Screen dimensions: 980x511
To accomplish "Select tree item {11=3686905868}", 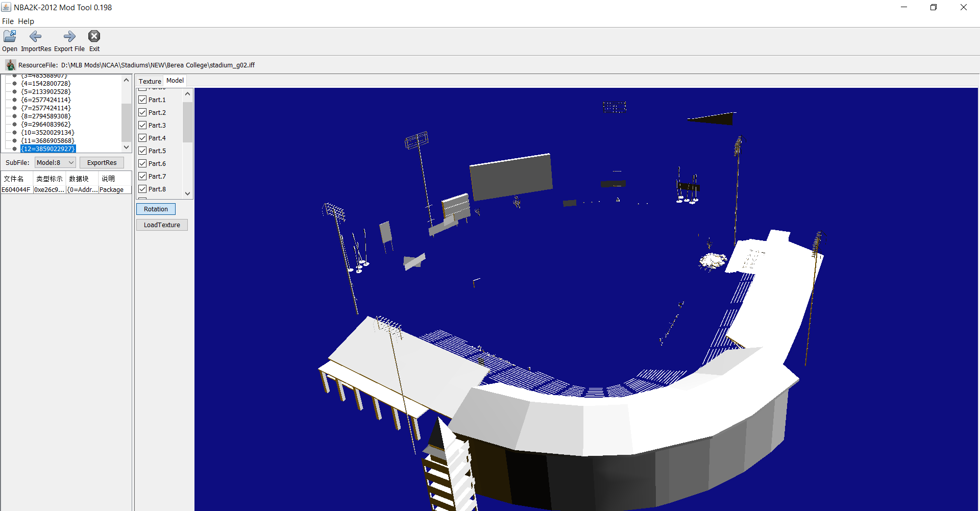I will (48, 140).
